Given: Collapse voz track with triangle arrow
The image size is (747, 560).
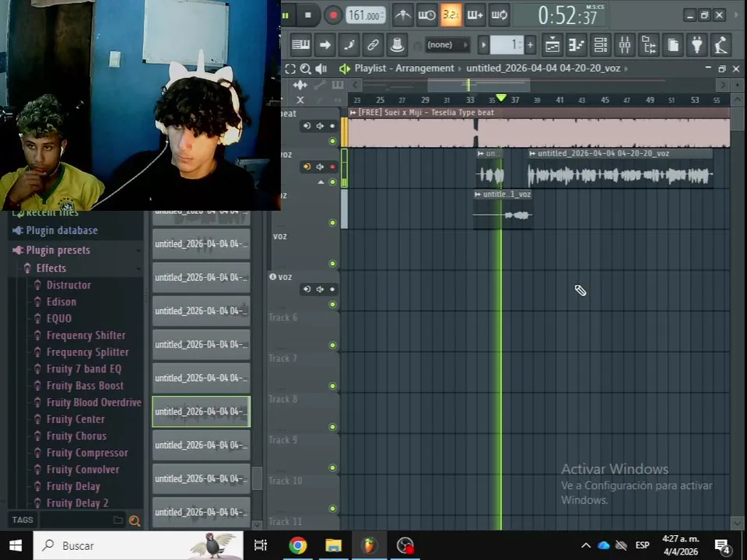Looking at the screenshot, I should tap(321, 182).
